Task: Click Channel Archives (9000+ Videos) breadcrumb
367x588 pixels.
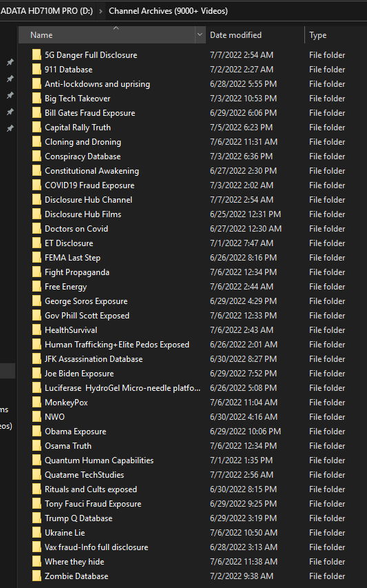Action: click(168, 11)
